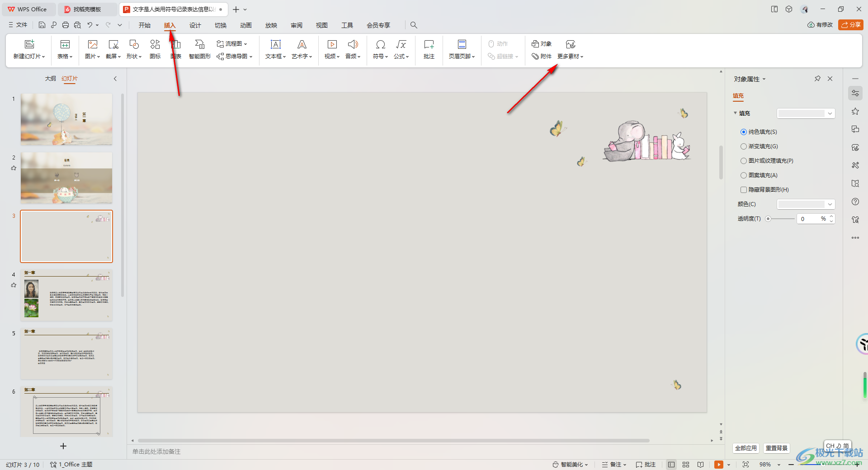Switch to the 切换 ribbon tab
The width and height of the screenshot is (868, 470).
coord(221,25)
